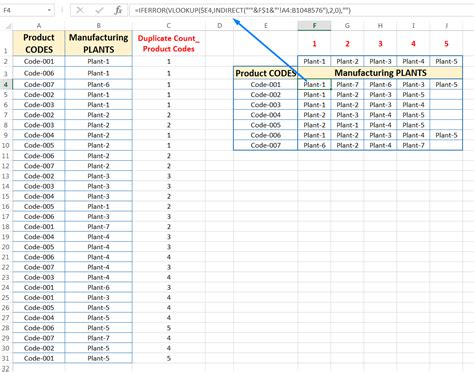Select Plant-7 cell in column I row 10
The image size is (474, 372).
pos(413,145)
